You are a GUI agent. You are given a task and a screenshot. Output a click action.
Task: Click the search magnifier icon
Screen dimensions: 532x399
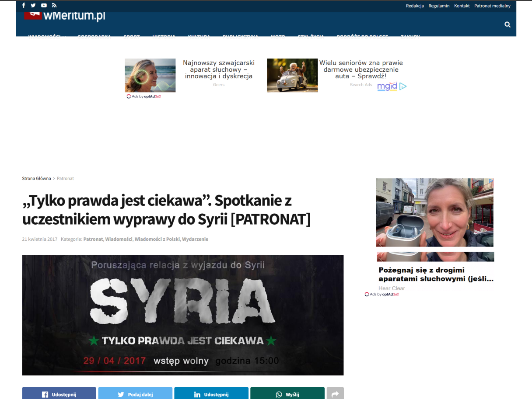click(507, 24)
